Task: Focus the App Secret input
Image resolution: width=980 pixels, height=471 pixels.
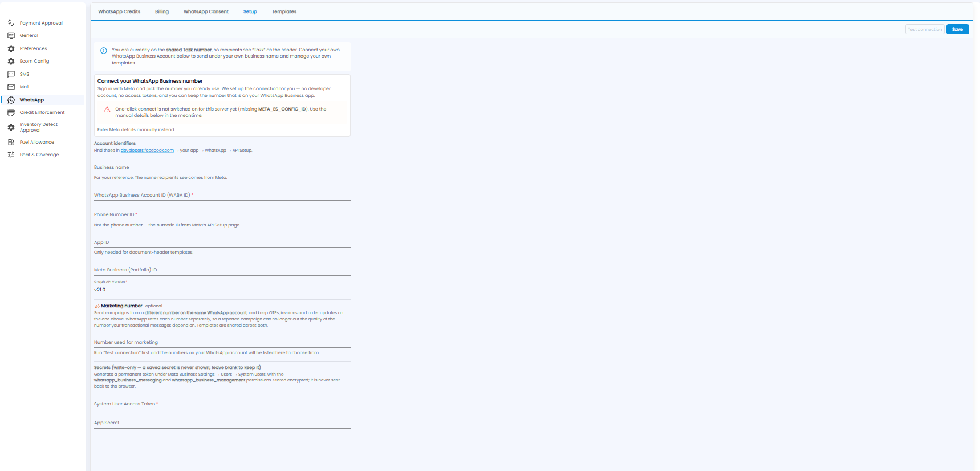Action: 222,423
